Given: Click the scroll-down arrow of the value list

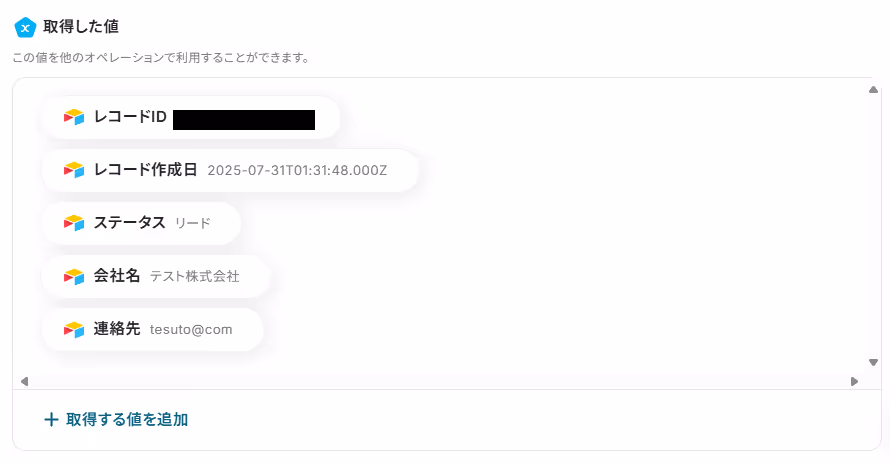Looking at the screenshot, I should click(874, 362).
